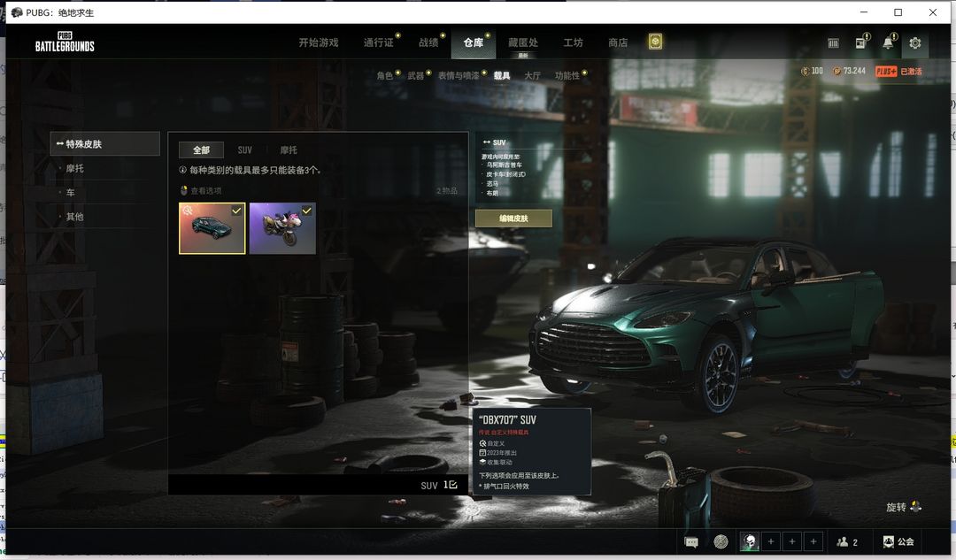The height and width of the screenshot is (560, 956).
Task: Click the PUBG Battlegrounds logo
Action: coord(65,42)
